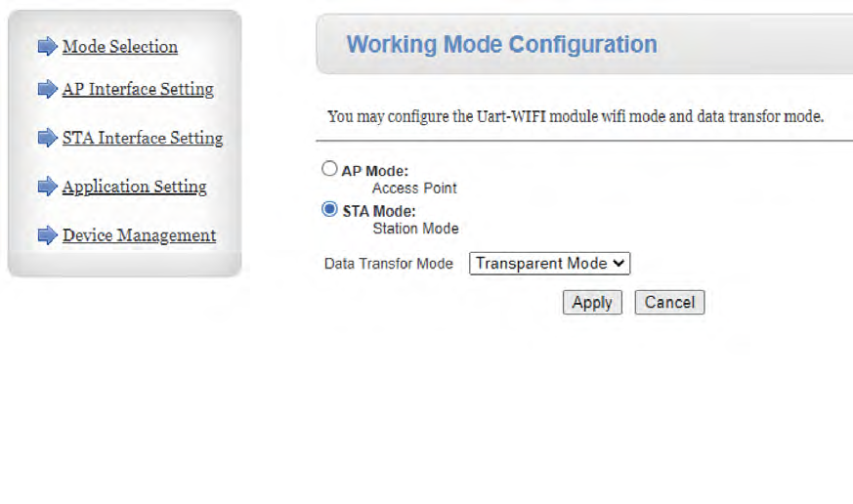This screenshot has height=504, width=853.
Task: Click the arrow icon beside AP Interface Setting
Action: [47, 90]
